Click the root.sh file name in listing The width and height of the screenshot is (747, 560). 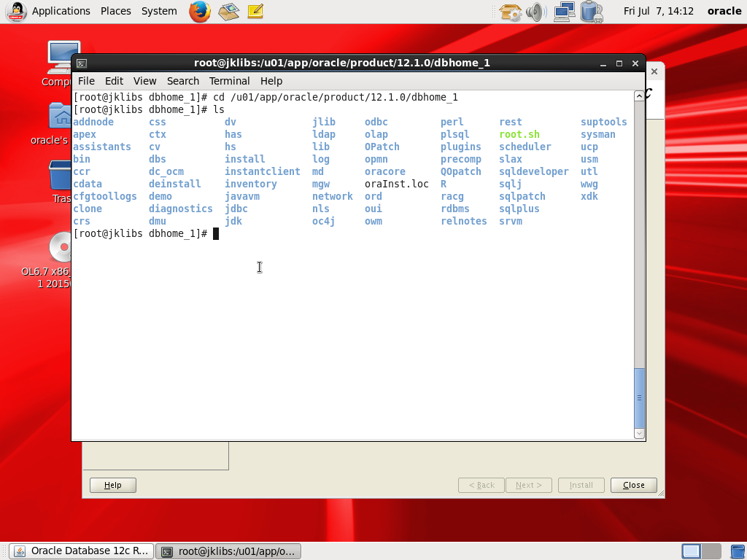click(519, 135)
